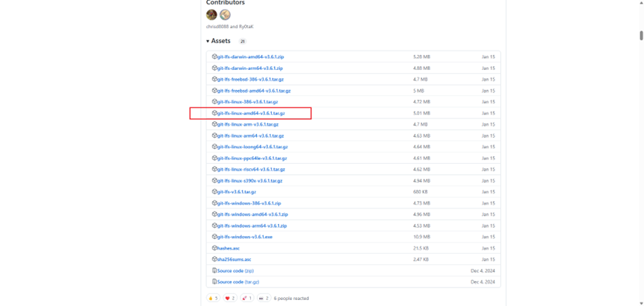Open second contributor avatar Ry0taK
This screenshot has height=306, width=644.
pos(225,15)
